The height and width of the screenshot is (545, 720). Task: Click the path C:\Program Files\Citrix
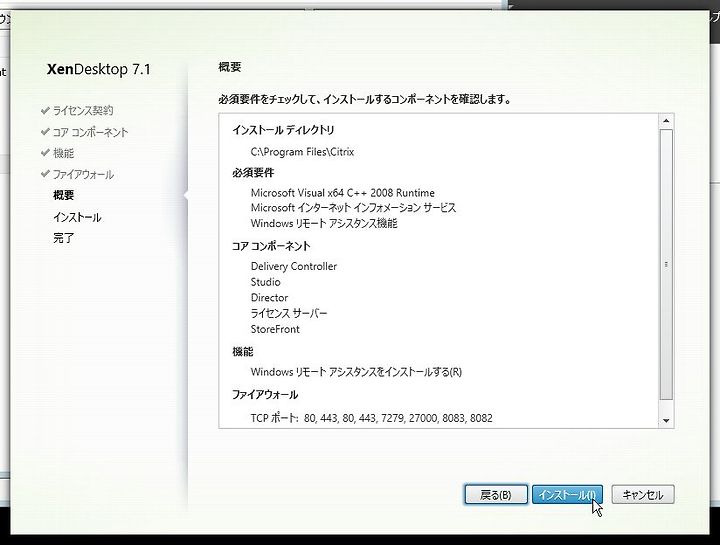pos(302,152)
